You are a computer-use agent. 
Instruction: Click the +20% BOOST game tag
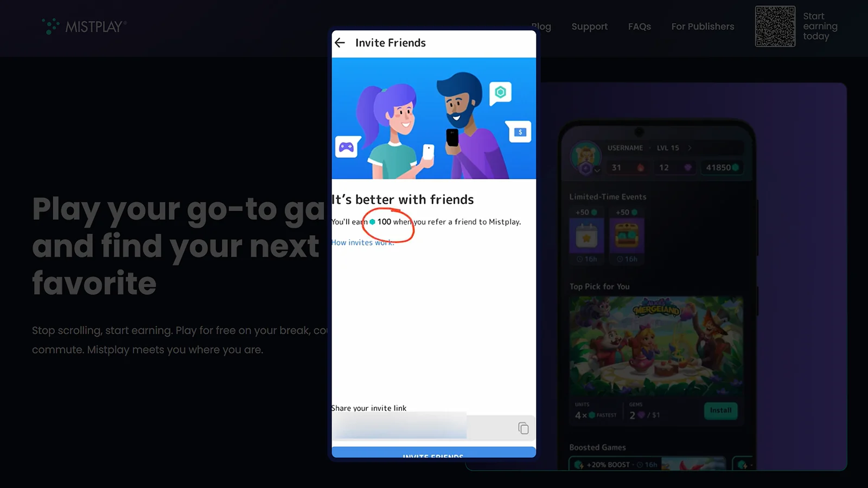[x=615, y=465]
